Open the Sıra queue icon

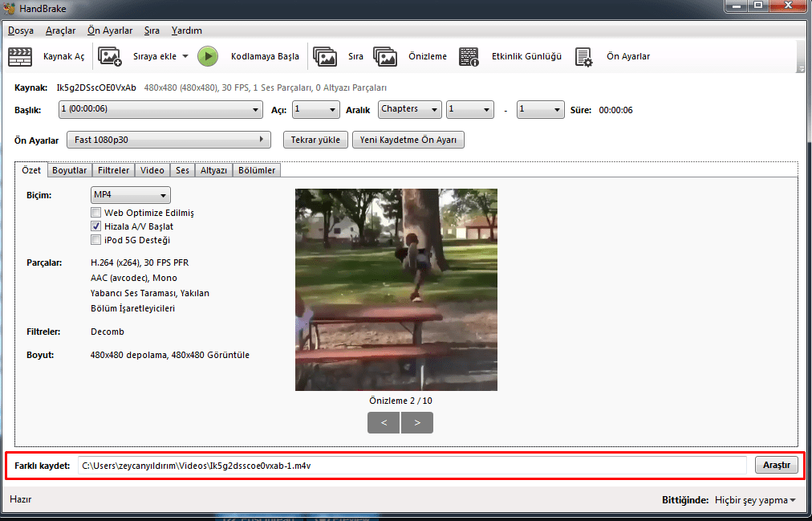pos(325,56)
